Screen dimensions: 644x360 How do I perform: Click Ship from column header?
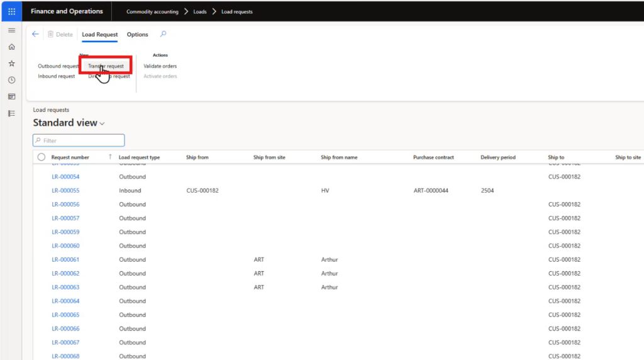[x=197, y=157]
